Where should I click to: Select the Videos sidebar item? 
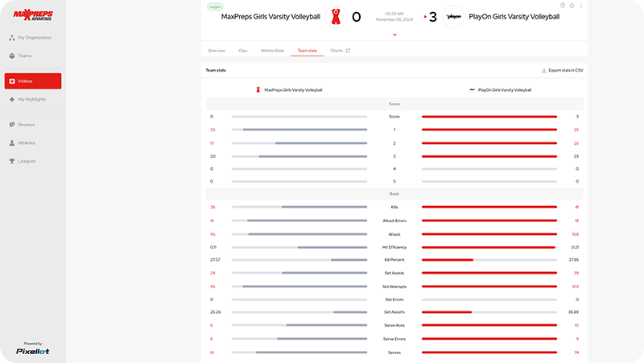click(33, 81)
